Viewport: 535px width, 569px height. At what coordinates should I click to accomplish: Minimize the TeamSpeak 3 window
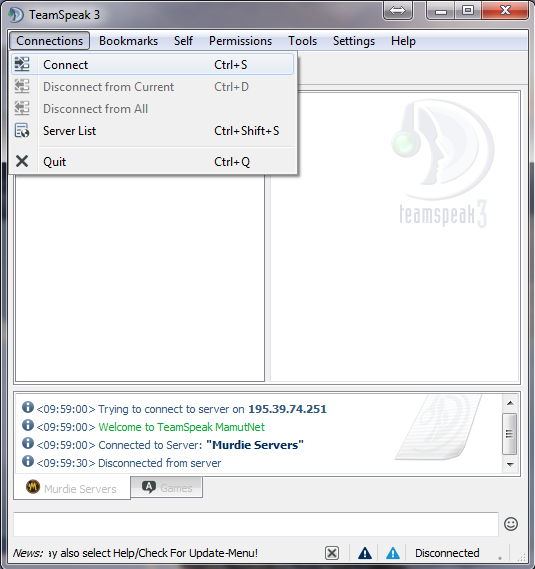pos(441,11)
